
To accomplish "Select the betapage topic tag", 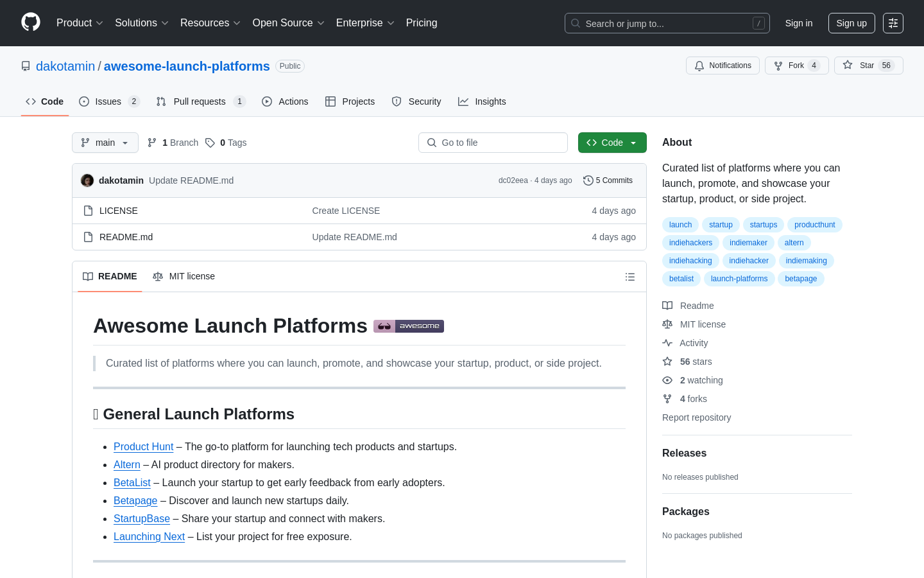I will click(801, 279).
